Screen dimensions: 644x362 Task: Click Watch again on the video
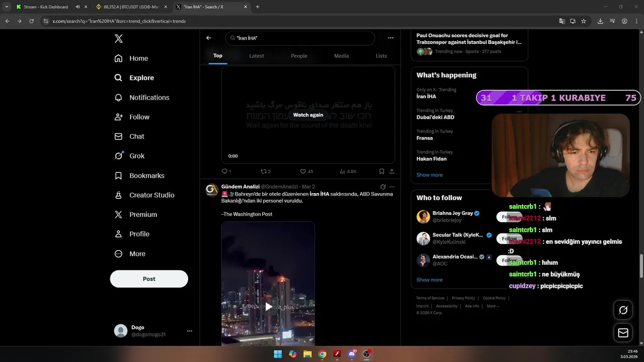pos(308,115)
